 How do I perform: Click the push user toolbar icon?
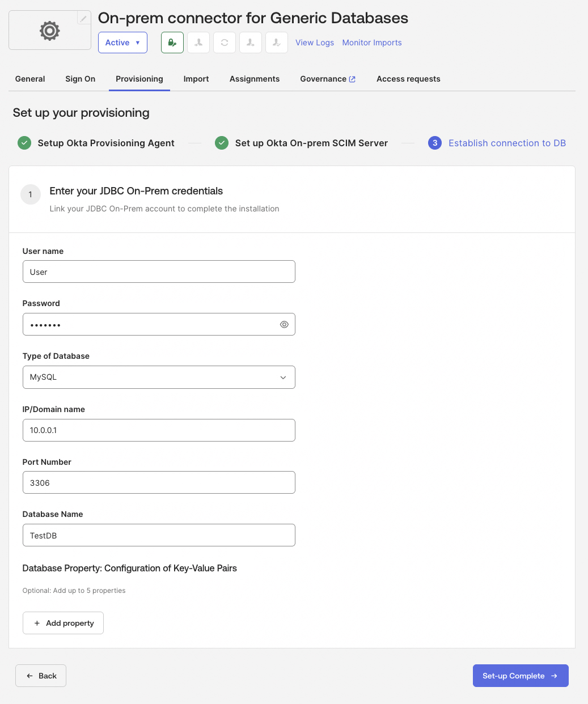click(x=250, y=43)
